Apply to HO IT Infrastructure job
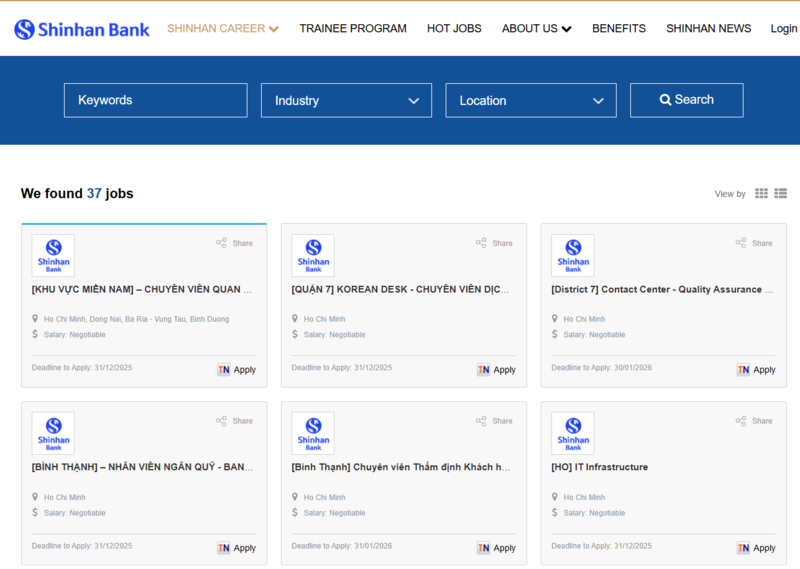The width and height of the screenshot is (800, 569). point(756,548)
